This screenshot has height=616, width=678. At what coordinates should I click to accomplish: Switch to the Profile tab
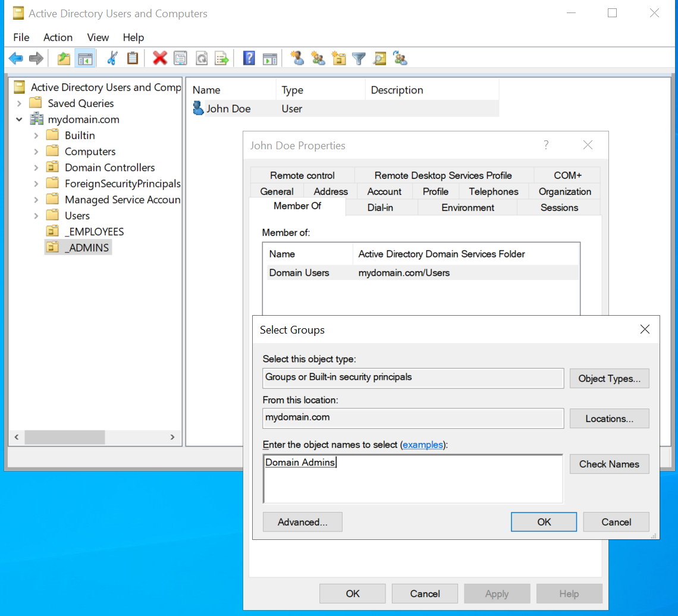pyautogui.click(x=435, y=191)
